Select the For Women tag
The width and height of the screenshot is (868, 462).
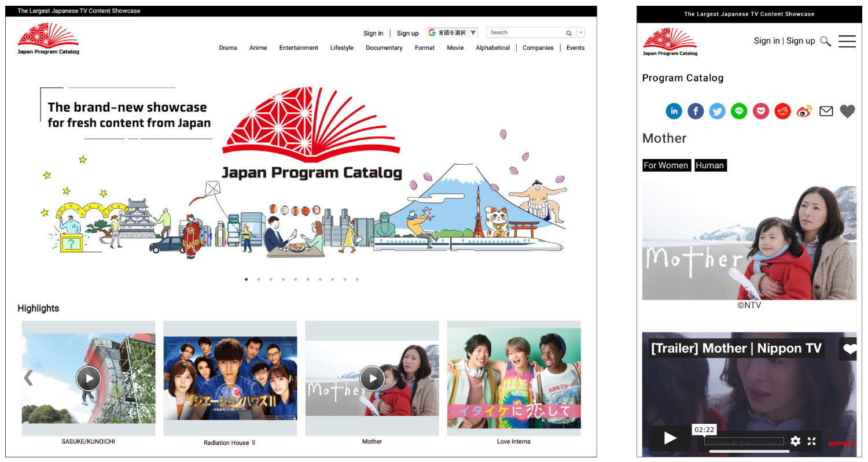(667, 165)
